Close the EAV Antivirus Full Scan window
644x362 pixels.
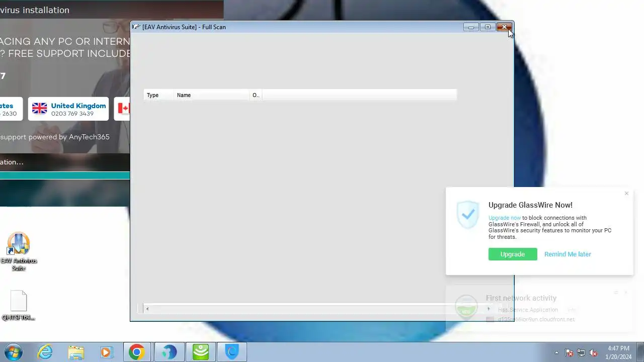504,27
